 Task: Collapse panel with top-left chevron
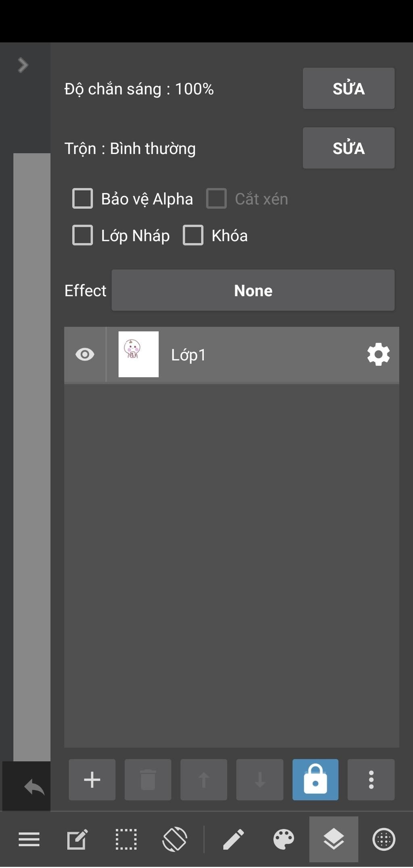coord(23,65)
